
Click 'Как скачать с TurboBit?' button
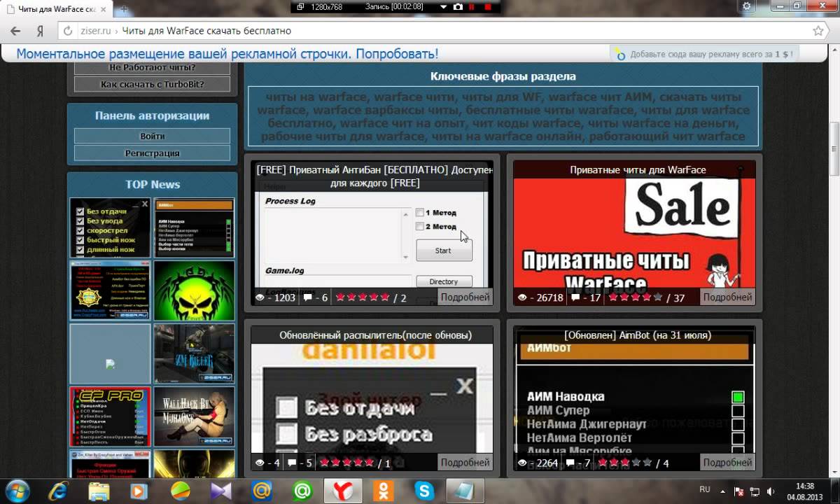(x=152, y=84)
